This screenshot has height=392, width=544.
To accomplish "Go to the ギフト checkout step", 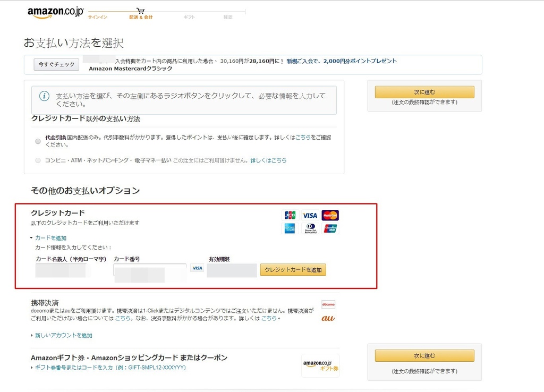I will coord(190,17).
